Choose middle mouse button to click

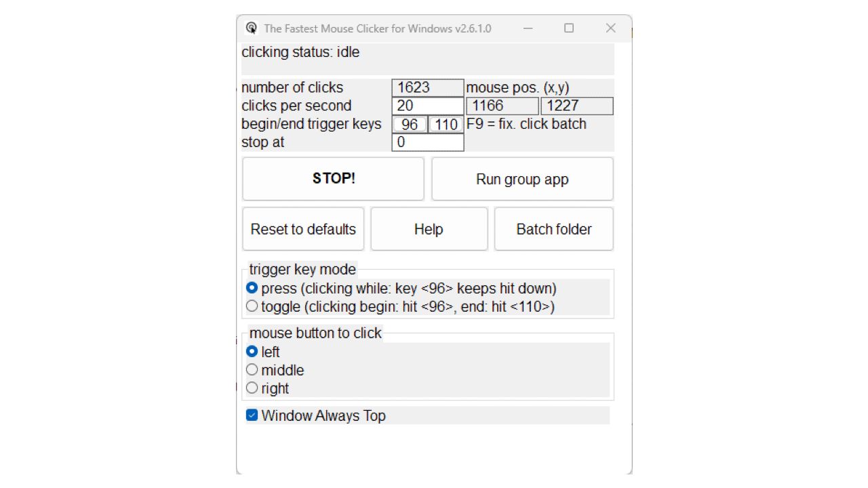click(252, 369)
